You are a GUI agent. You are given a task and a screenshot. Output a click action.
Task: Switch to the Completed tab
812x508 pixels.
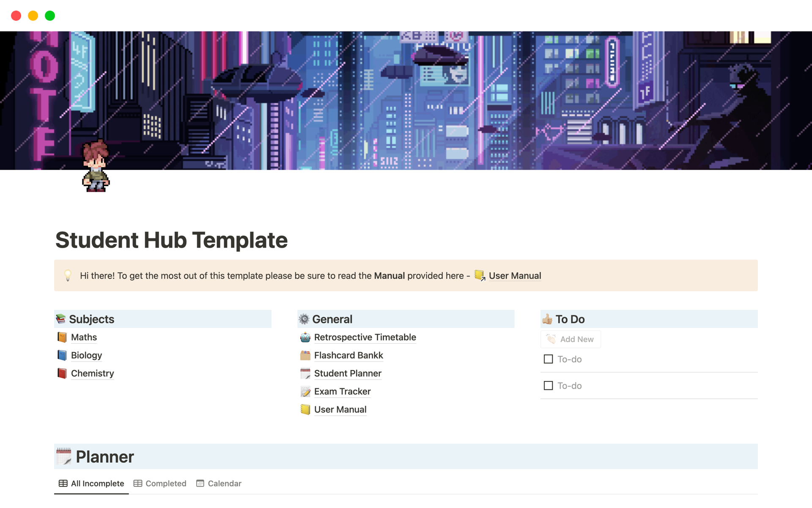click(x=160, y=483)
